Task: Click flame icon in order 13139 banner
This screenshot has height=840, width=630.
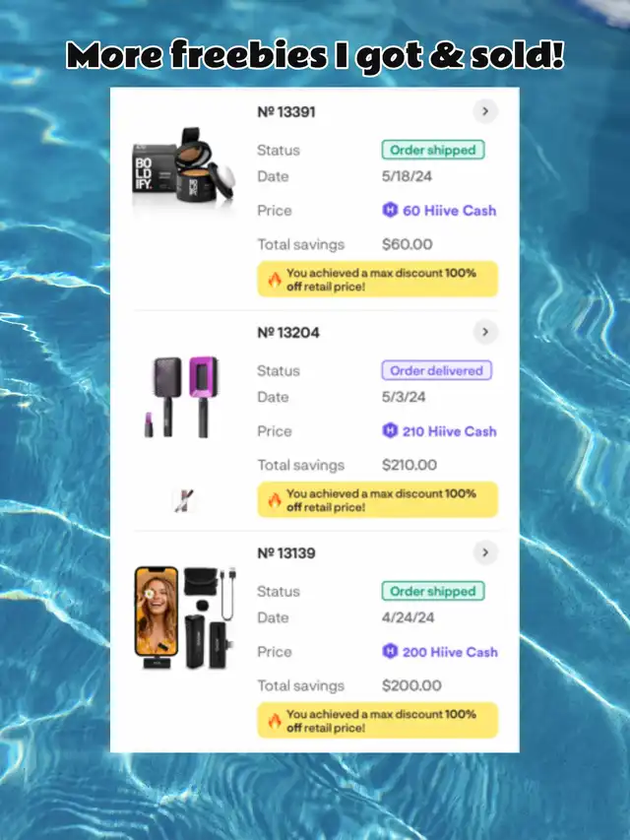Action: coord(275,721)
